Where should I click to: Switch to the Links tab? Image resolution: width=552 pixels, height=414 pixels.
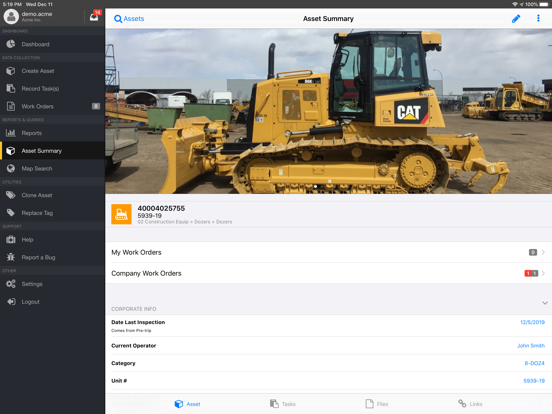tap(470, 404)
